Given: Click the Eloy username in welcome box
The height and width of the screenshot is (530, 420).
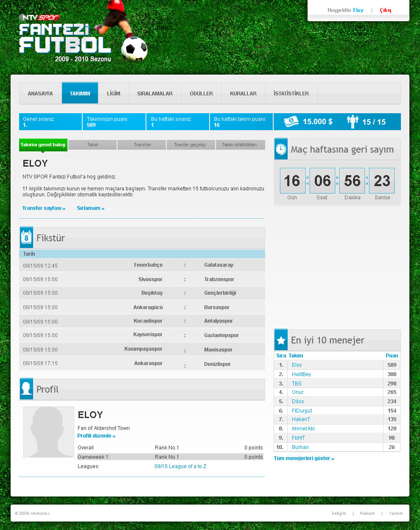Looking at the screenshot, I should coord(358,10).
